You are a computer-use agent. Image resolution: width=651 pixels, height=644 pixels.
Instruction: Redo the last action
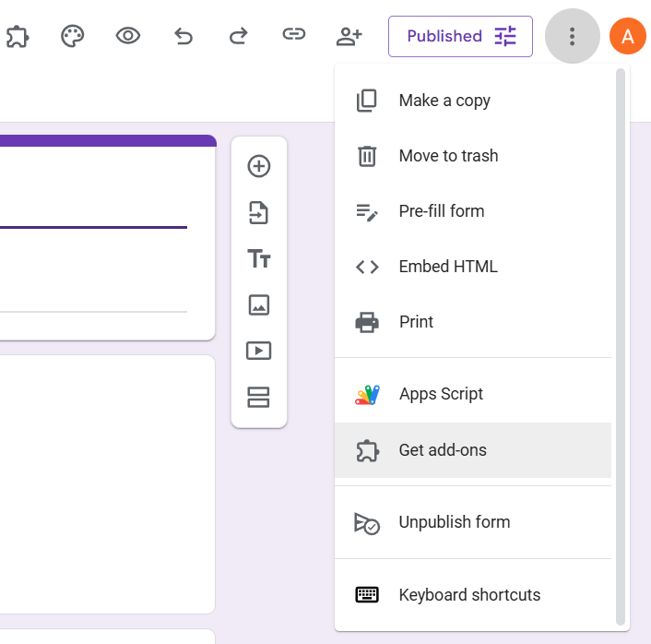[238, 36]
